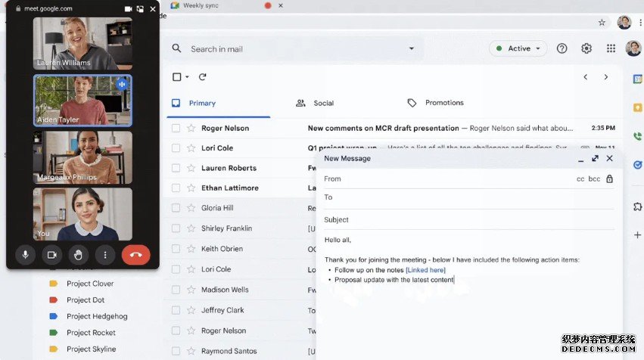Open the Project Rocket label
This screenshot has height=360, width=644.
point(91,333)
